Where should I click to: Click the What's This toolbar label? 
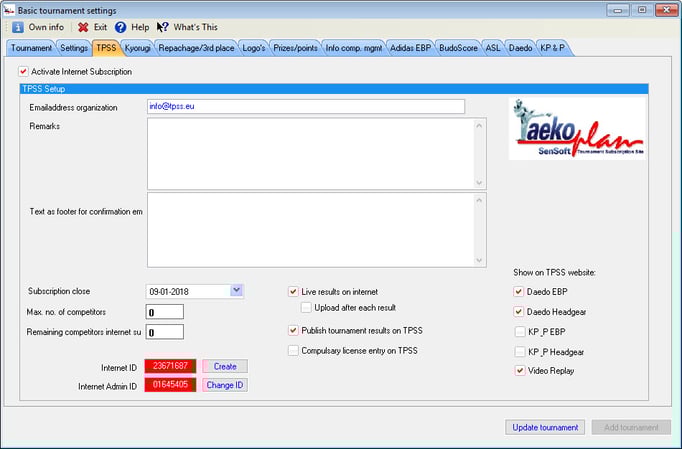pos(195,27)
